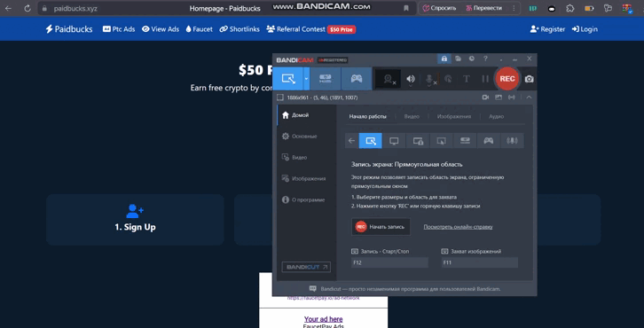This screenshot has height=328, width=644.
Task: Open the Видео section in Bandicam sidebar
Action: (x=306, y=158)
